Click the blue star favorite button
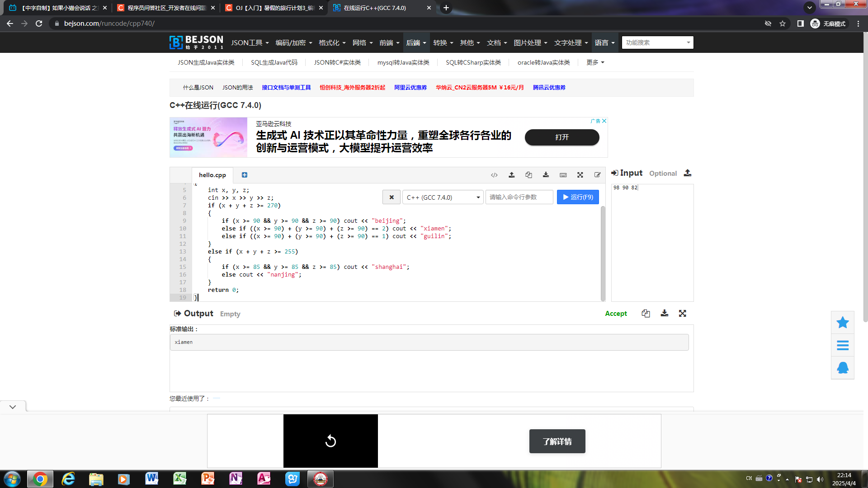Image resolution: width=868 pixels, height=488 pixels. (842, 323)
